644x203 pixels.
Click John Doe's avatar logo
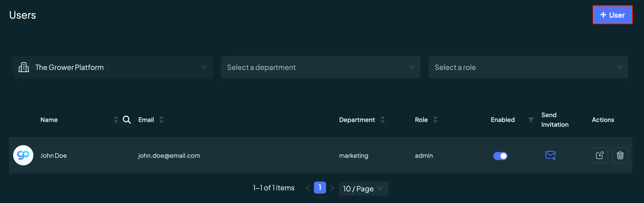[x=23, y=155]
